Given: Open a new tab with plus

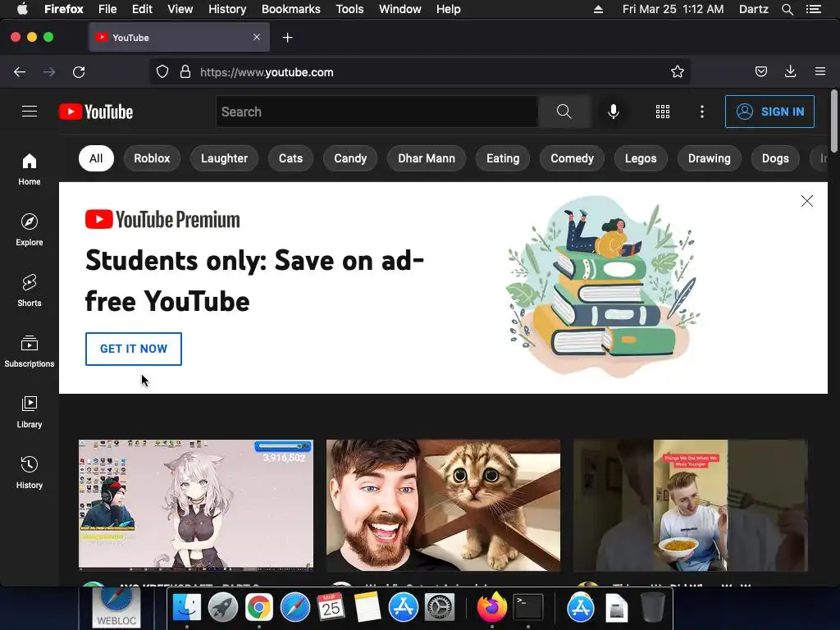Looking at the screenshot, I should pos(288,38).
